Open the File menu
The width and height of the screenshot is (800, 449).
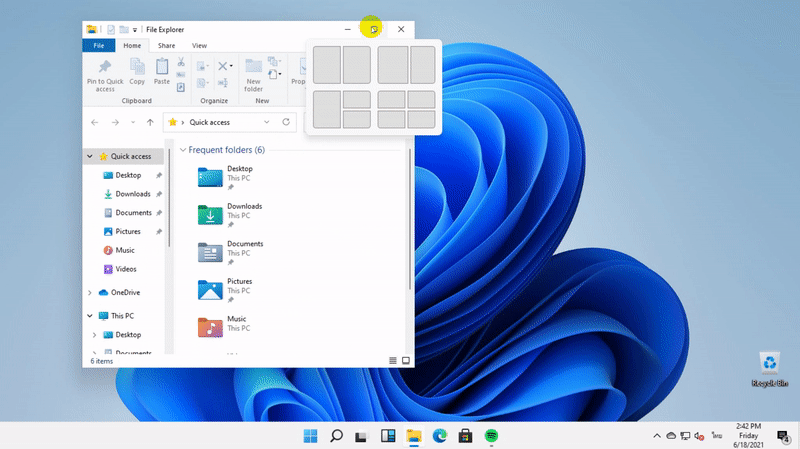98,45
